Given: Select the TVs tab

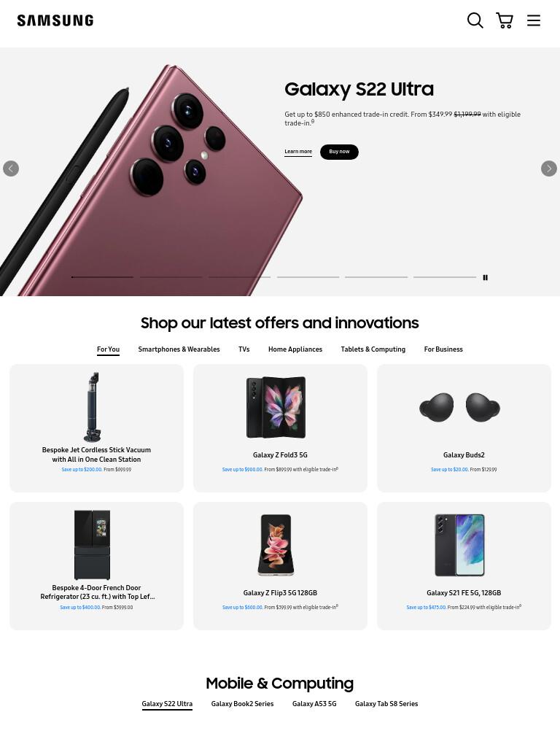Looking at the screenshot, I should (244, 349).
